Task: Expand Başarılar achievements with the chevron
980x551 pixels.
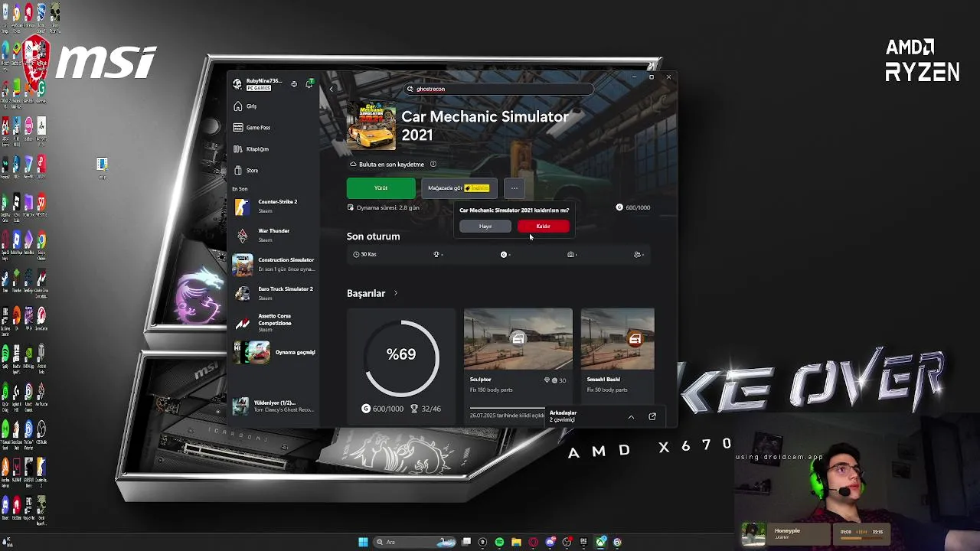Action: pos(396,293)
